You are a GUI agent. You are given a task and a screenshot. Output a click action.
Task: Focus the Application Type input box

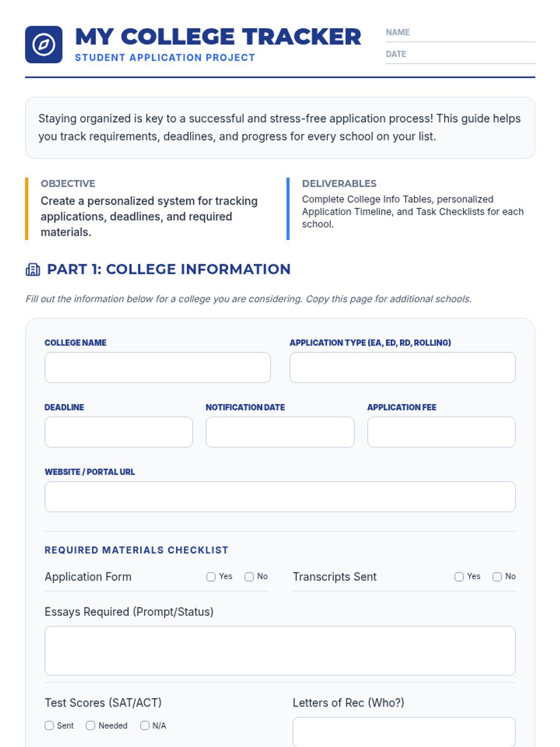click(x=402, y=367)
